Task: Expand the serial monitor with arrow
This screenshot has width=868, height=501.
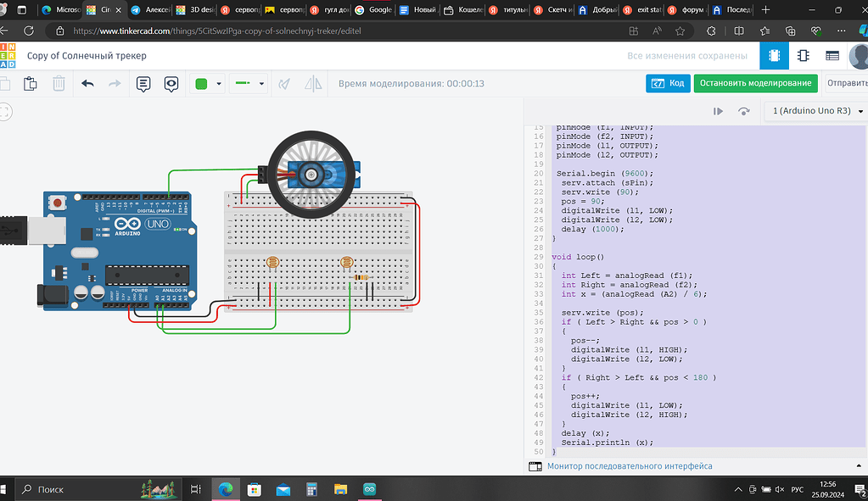Action: (859, 466)
